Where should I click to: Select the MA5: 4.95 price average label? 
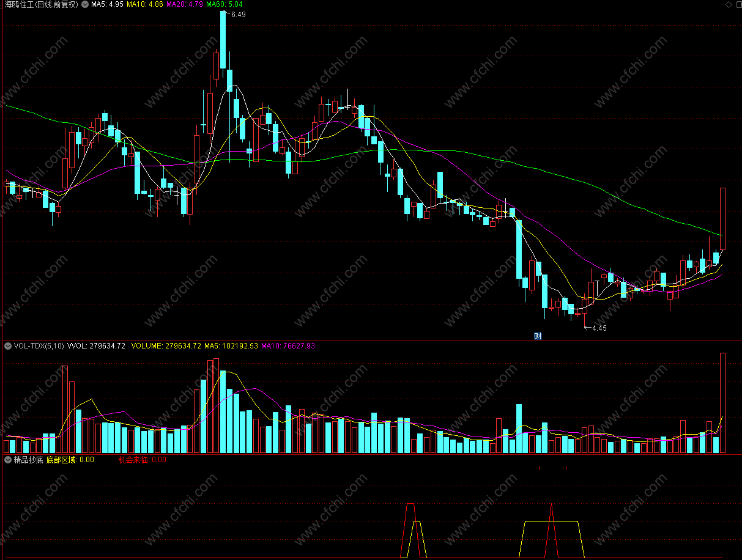(107, 4)
